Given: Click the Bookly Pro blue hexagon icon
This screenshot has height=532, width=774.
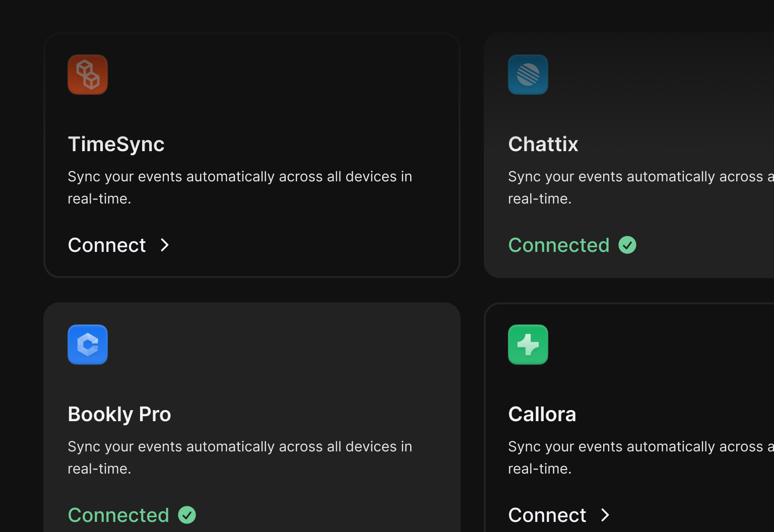Looking at the screenshot, I should pos(88,345).
